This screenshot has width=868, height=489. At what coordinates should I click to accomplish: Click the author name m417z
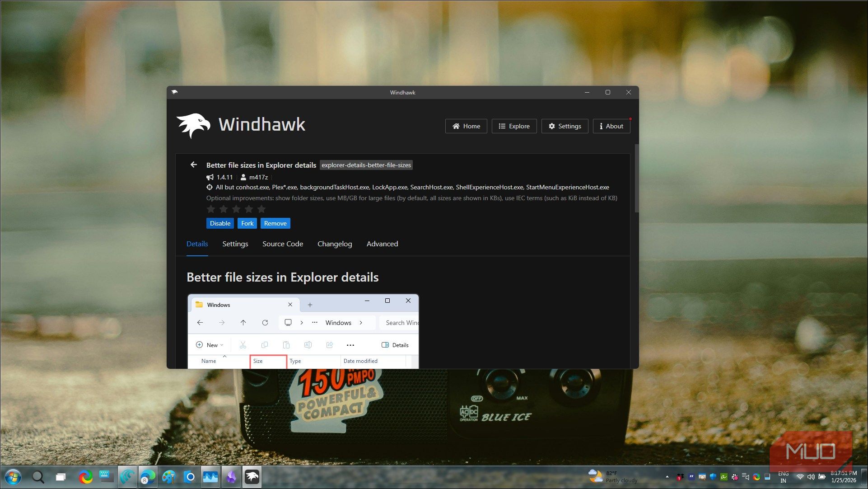(x=258, y=177)
